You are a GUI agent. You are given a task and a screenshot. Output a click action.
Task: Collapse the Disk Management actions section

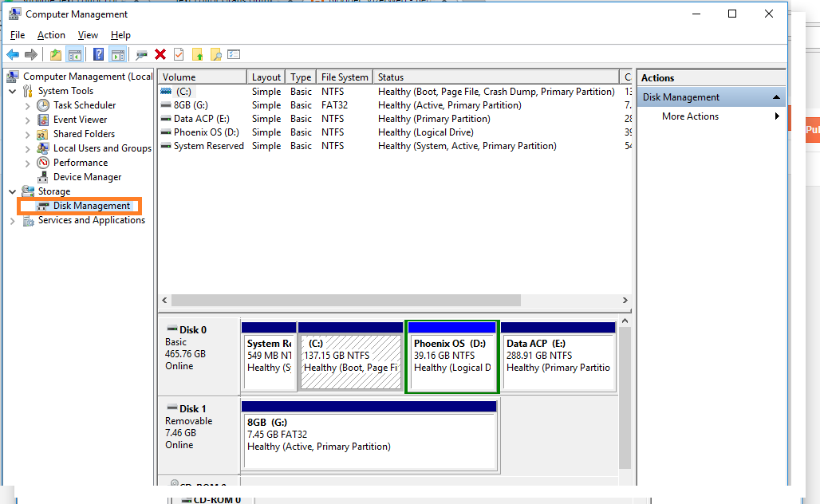(776, 97)
